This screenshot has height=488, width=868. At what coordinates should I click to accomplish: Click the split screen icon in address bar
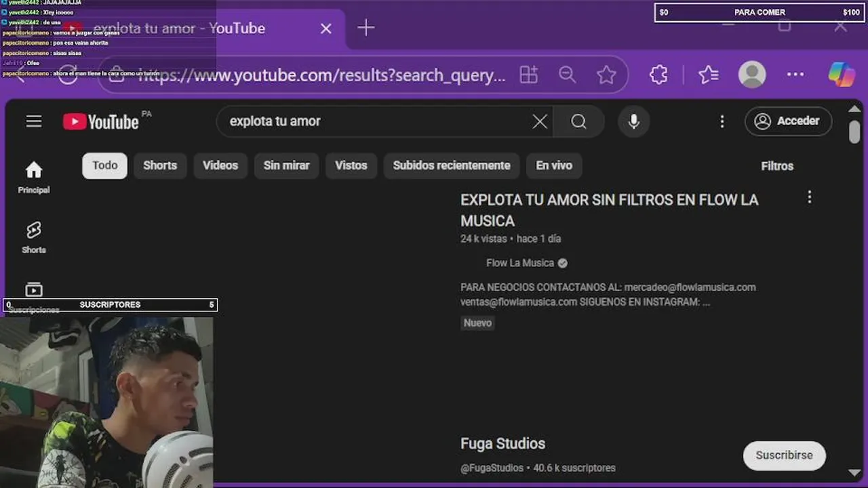coord(528,75)
